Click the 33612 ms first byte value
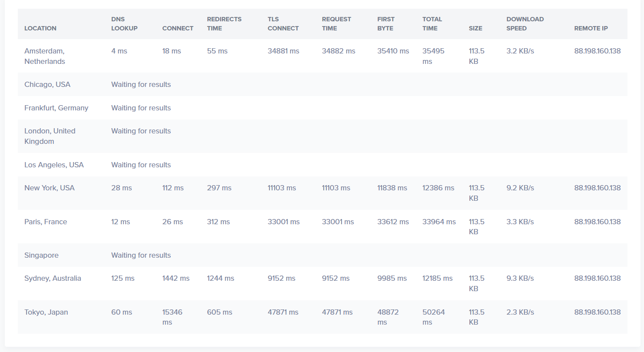The image size is (644, 352). [x=393, y=222]
